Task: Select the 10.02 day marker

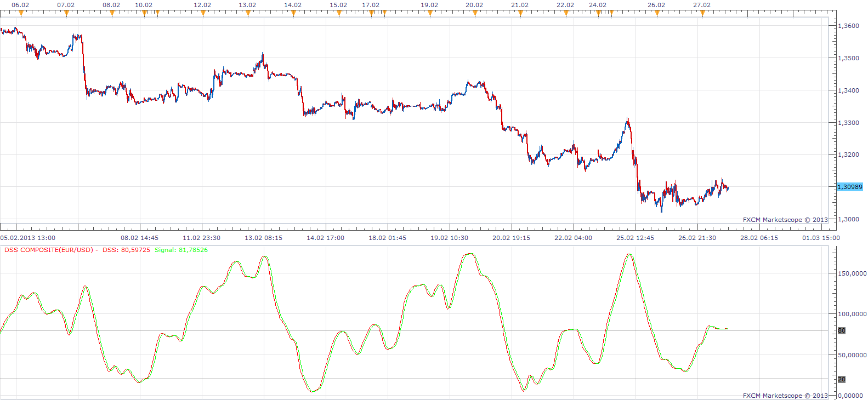Action: [144, 14]
